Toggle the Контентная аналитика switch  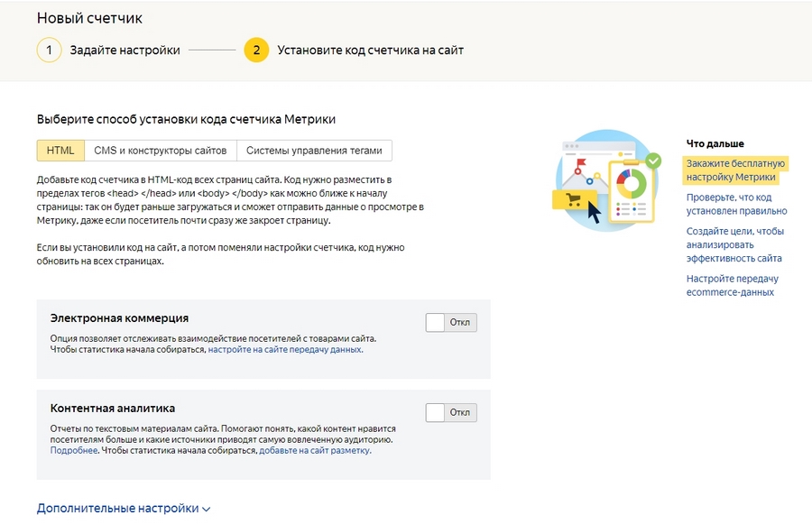[x=451, y=413]
